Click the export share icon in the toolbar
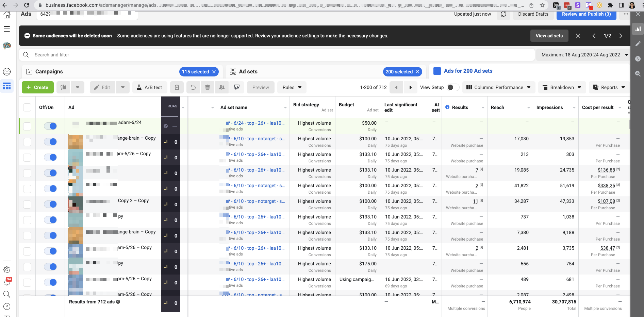 pos(237,87)
